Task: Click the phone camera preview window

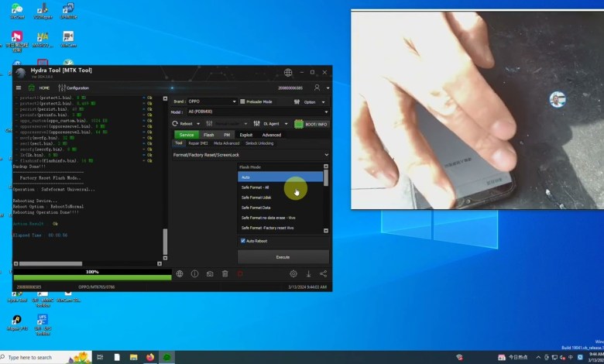Action: (x=477, y=110)
